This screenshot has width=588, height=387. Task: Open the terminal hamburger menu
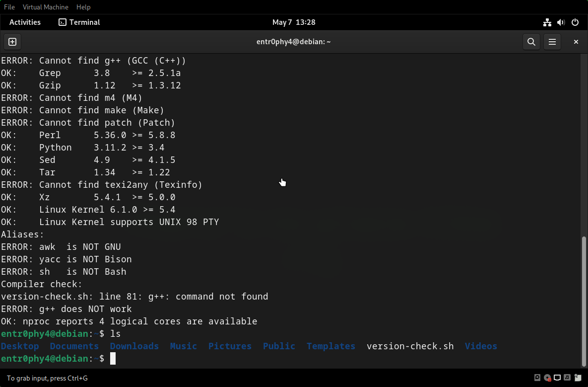pyautogui.click(x=552, y=42)
